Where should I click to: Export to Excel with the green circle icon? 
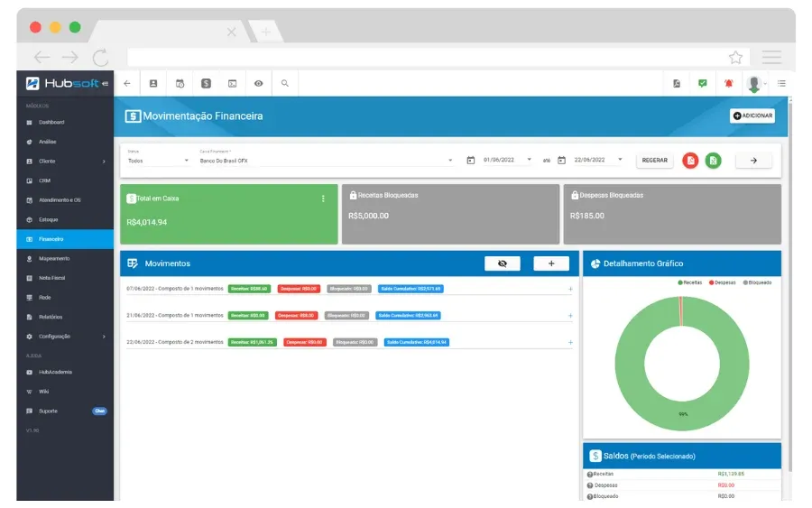713,161
